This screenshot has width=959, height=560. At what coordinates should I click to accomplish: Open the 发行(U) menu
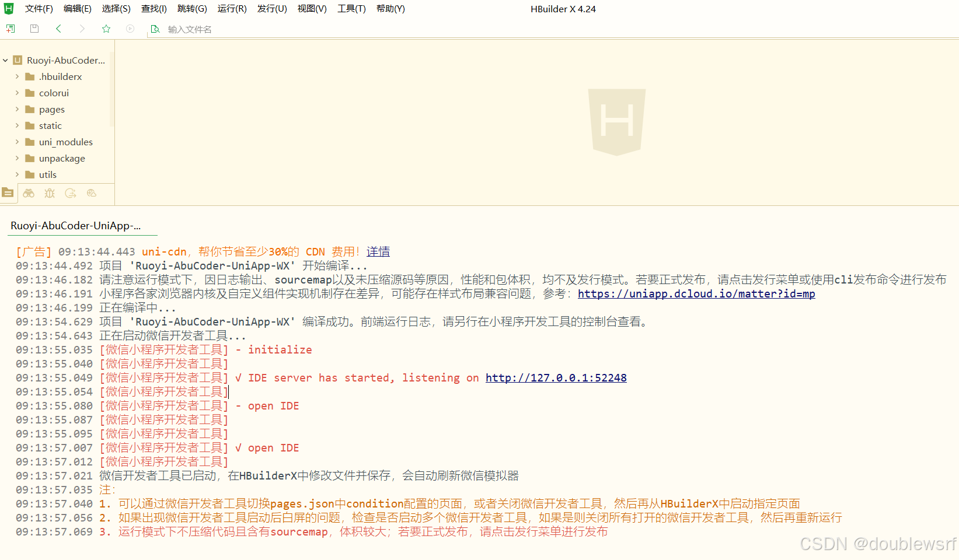point(272,9)
